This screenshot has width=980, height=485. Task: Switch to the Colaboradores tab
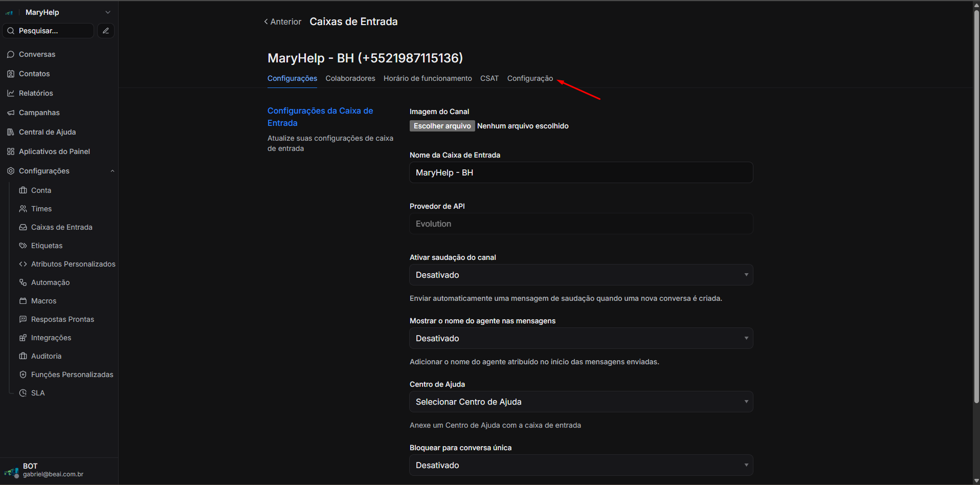click(350, 78)
